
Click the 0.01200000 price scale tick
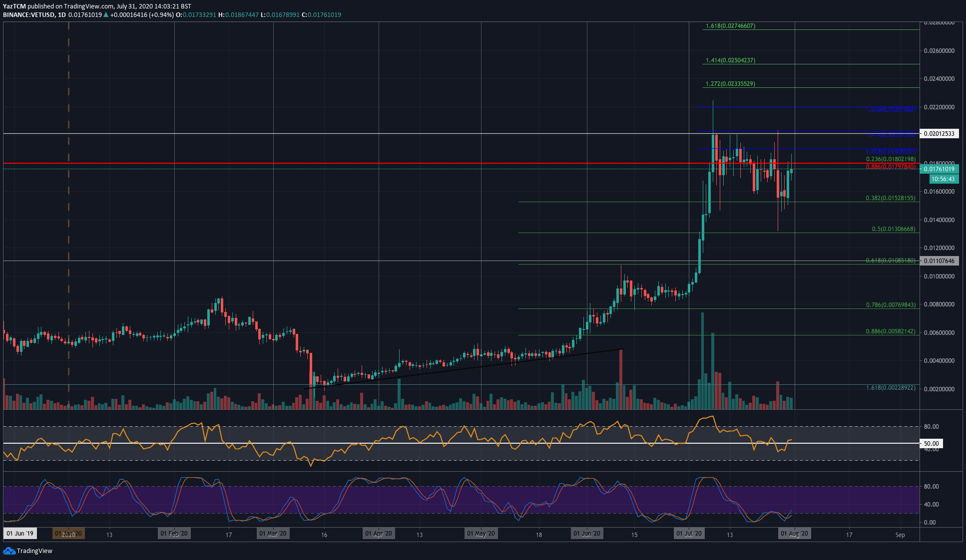point(939,248)
